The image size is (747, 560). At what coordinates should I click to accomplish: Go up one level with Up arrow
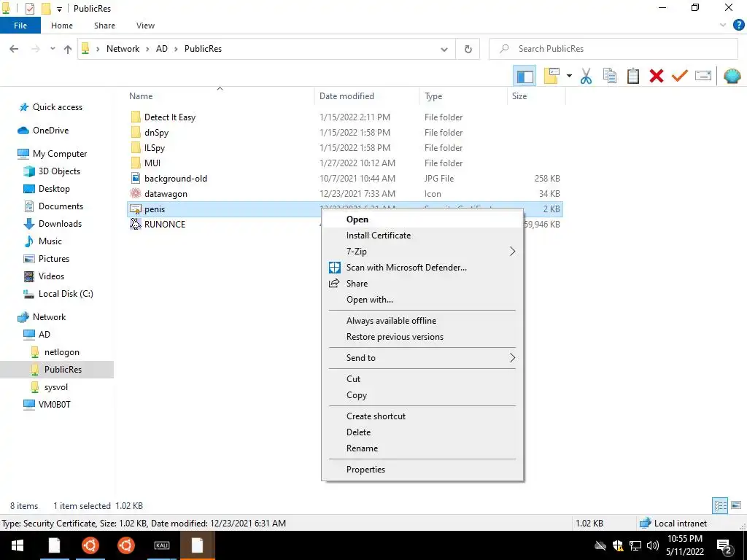click(x=68, y=49)
